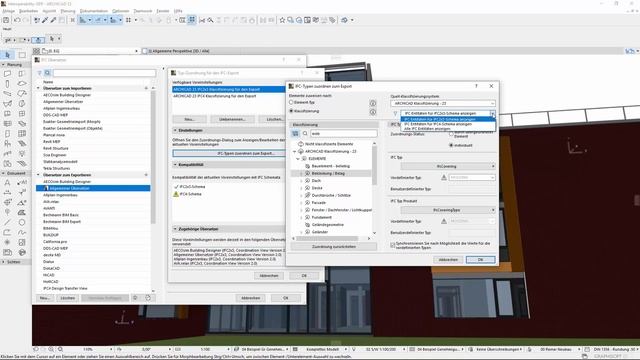Open Quell-Klassifizierungssystem dropdown
This screenshot has height=360, width=640.
point(443,104)
